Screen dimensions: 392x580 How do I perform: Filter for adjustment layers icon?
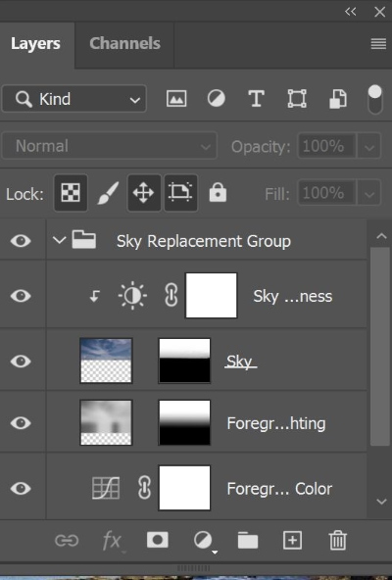click(x=217, y=99)
